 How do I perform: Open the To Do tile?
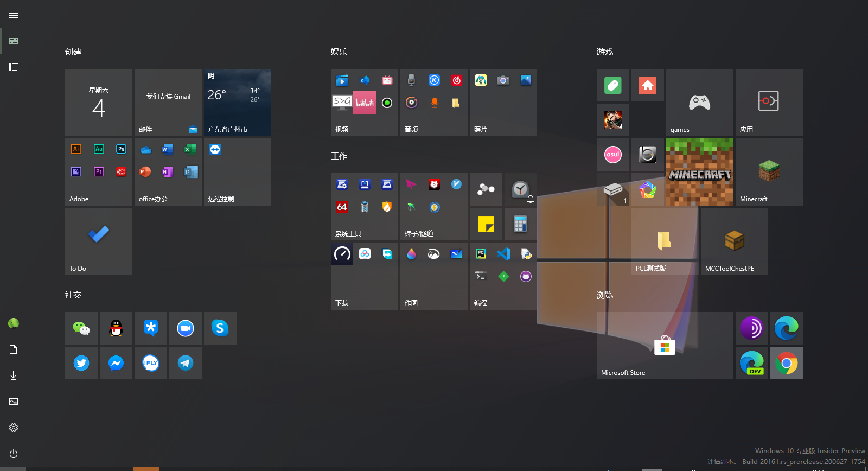click(x=99, y=241)
